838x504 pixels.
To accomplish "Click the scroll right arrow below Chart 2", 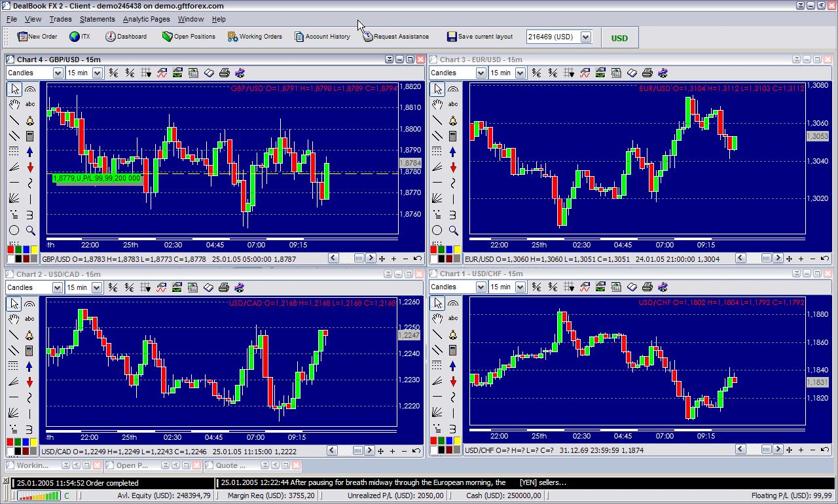I will 371,451.
